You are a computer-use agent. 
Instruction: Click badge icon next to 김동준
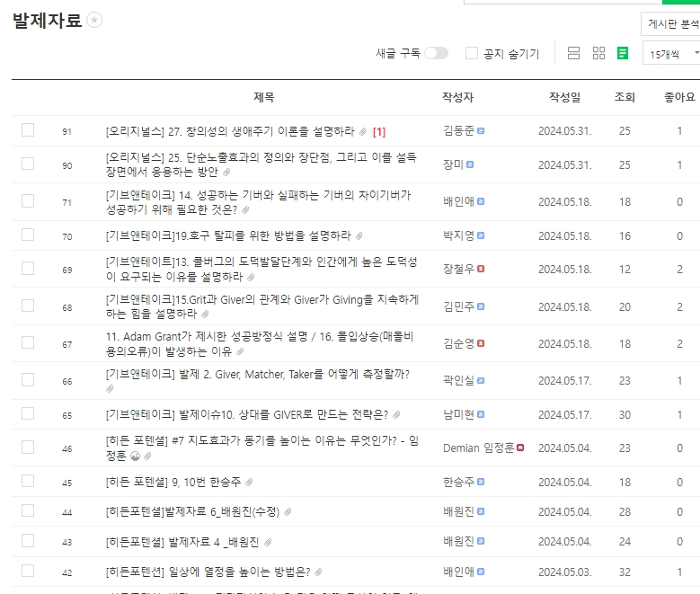click(x=481, y=131)
